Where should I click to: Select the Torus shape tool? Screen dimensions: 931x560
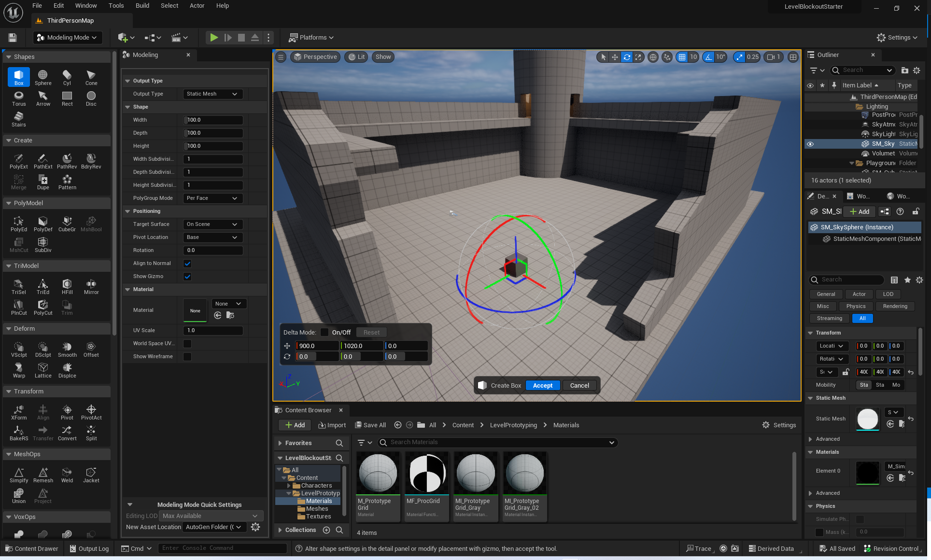tap(19, 98)
